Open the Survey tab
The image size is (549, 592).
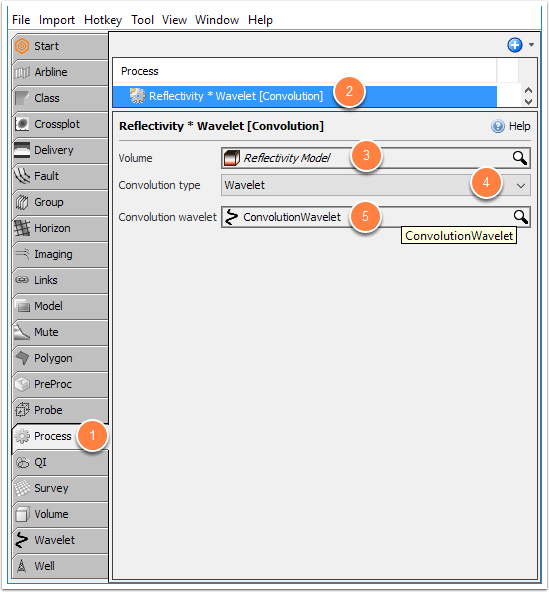tap(60, 488)
